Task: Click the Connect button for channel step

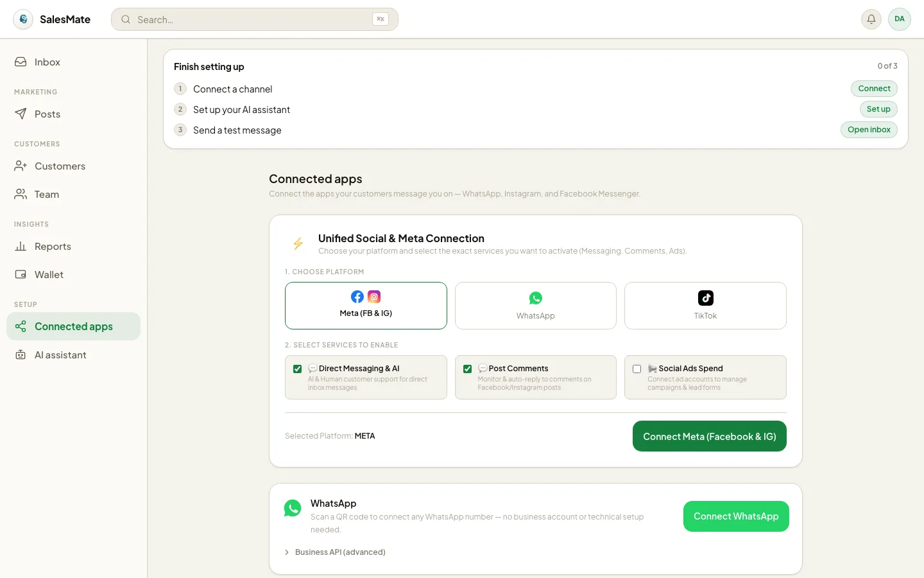Action: (874, 89)
